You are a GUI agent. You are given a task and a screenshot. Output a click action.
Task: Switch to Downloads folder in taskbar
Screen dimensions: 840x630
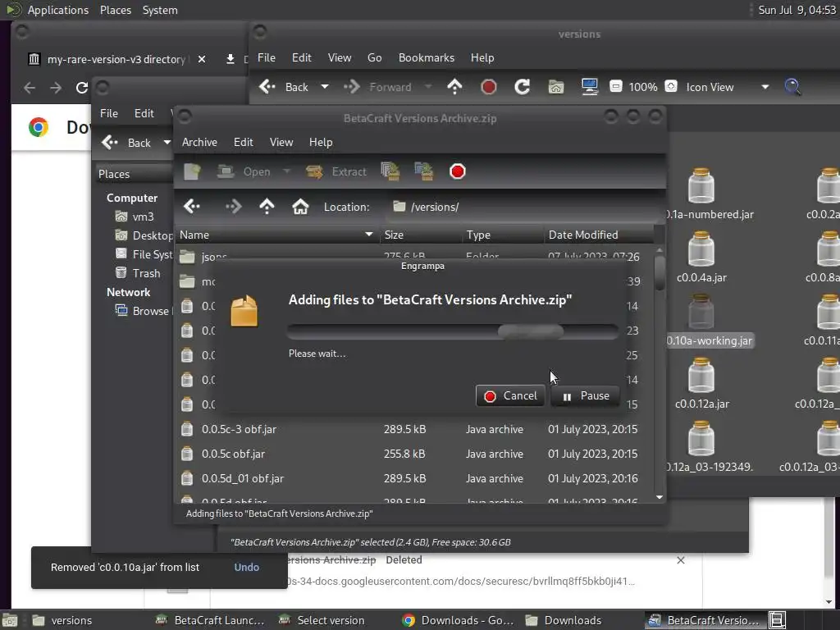point(564,620)
